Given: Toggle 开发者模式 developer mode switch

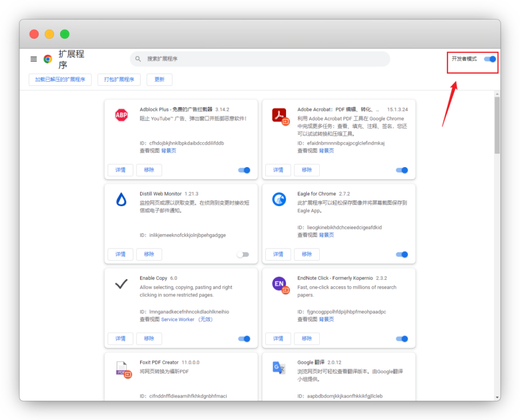Looking at the screenshot, I should click(490, 59).
